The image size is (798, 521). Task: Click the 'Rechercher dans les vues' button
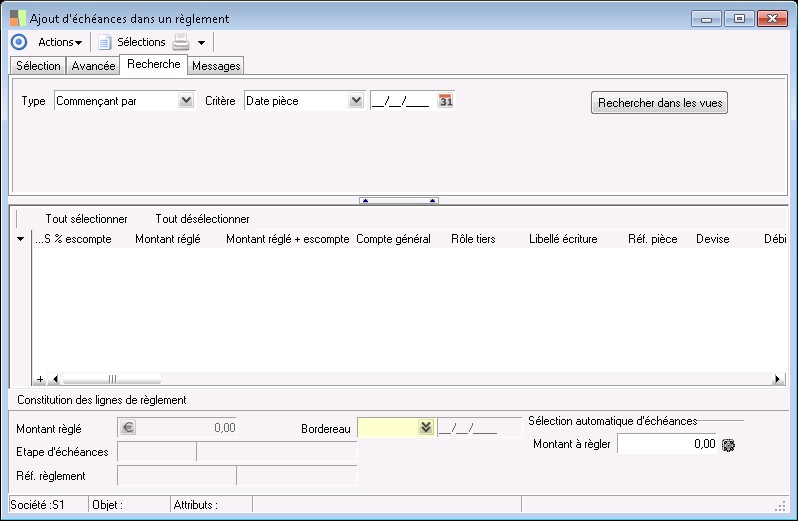coord(659,103)
